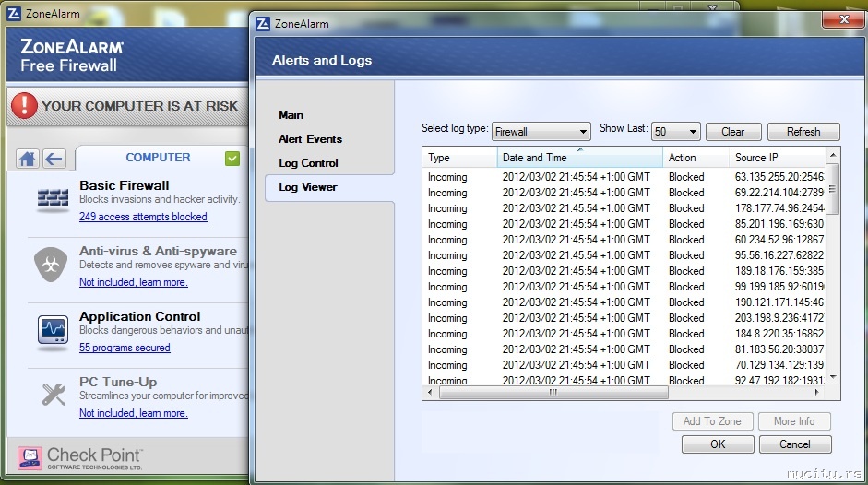Click the Refresh button
Viewport: 868px width, 485px height.
click(x=803, y=132)
